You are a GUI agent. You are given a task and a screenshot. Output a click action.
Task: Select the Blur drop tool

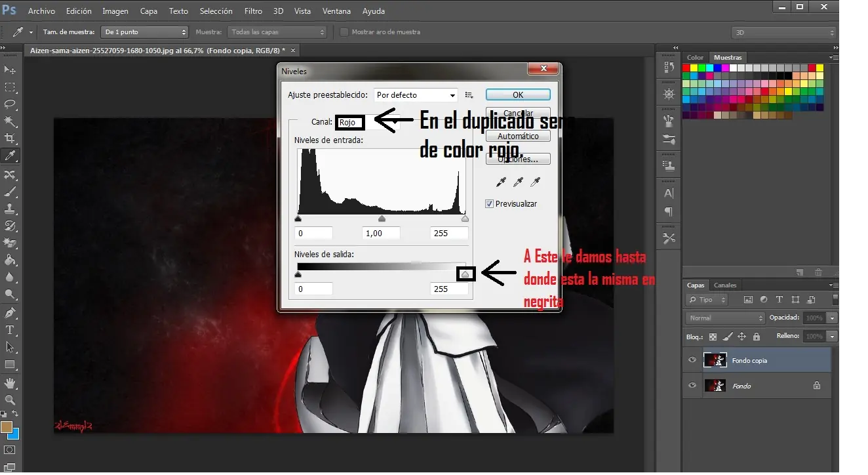coord(10,277)
